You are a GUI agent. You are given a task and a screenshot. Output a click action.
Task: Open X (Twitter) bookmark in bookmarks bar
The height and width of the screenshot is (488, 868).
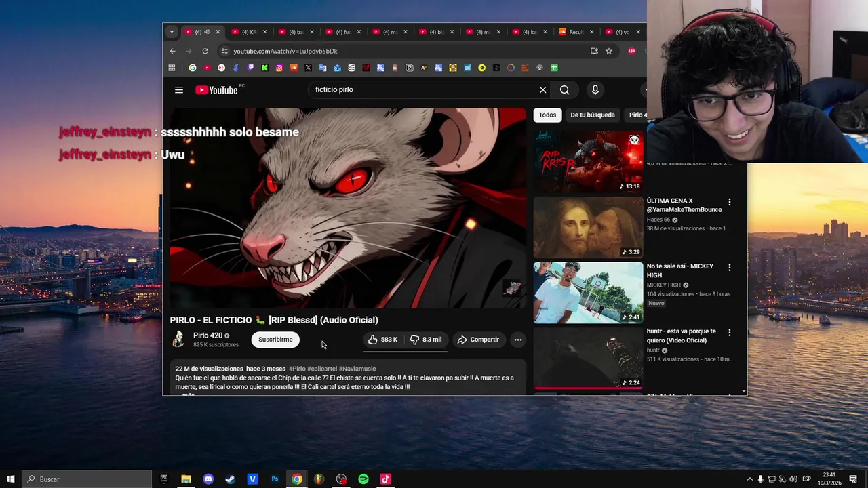pyautogui.click(x=308, y=68)
